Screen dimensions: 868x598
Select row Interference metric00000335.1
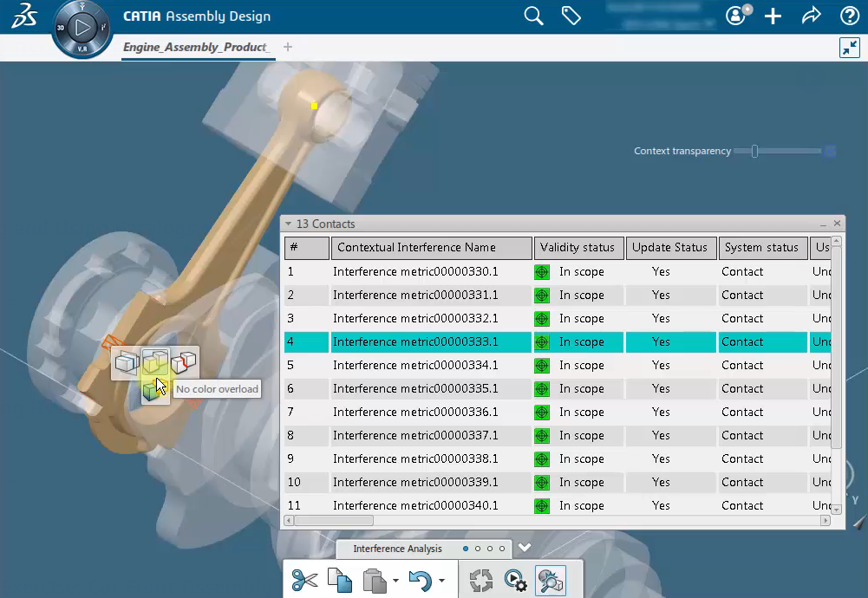[x=558, y=389]
